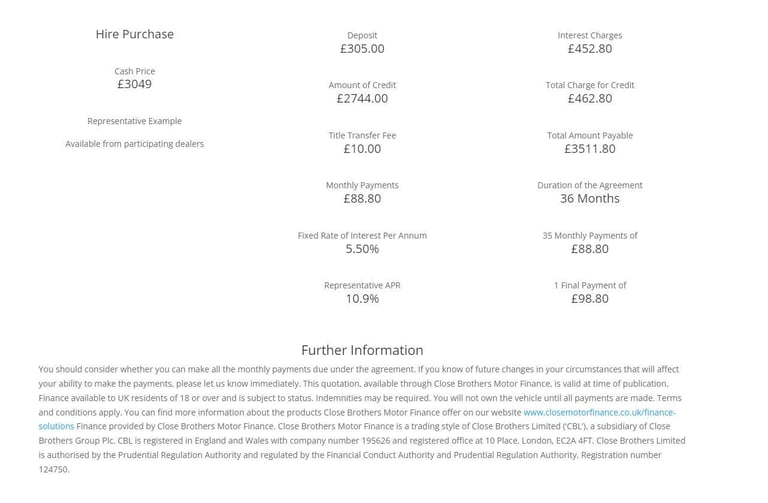The height and width of the screenshot is (503, 768).
Task: Click the 35 Monthly Payments of label
Action: click(x=590, y=236)
